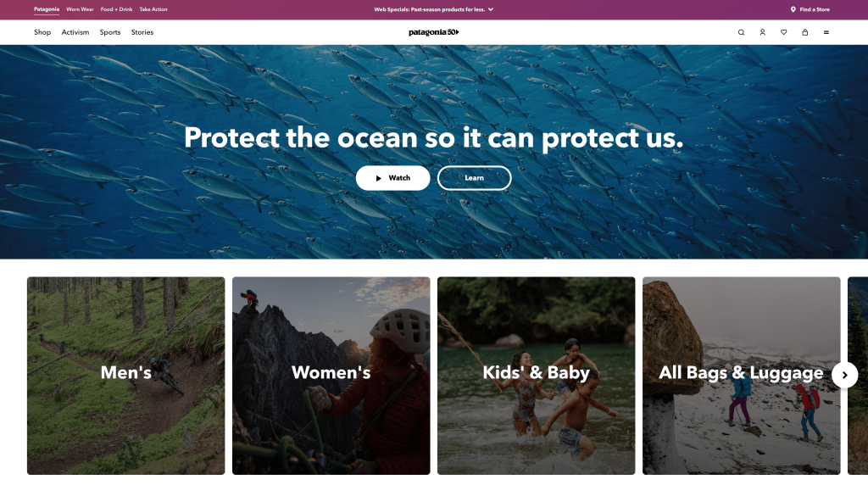The image size is (868, 485).
Task: Open the wishlist heart icon
Action: pos(783,32)
